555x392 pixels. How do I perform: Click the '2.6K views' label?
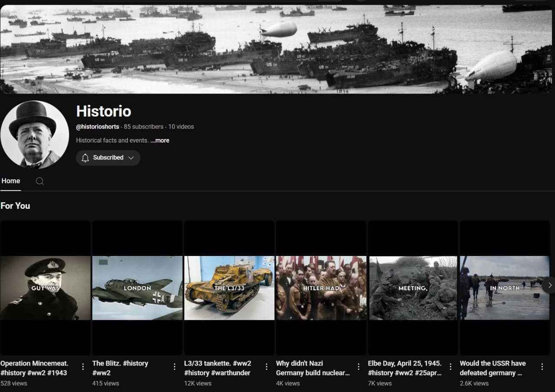pyautogui.click(x=474, y=383)
